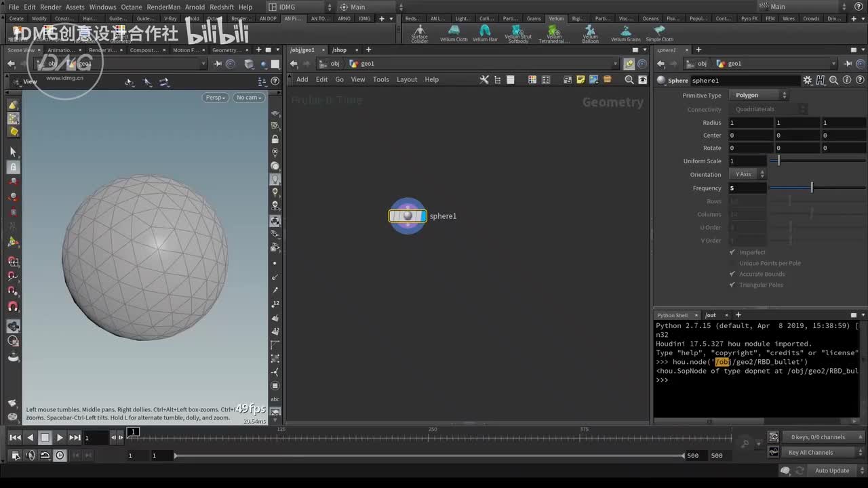Click the Auto Update button
The height and width of the screenshot is (488, 868).
[x=831, y=470]
